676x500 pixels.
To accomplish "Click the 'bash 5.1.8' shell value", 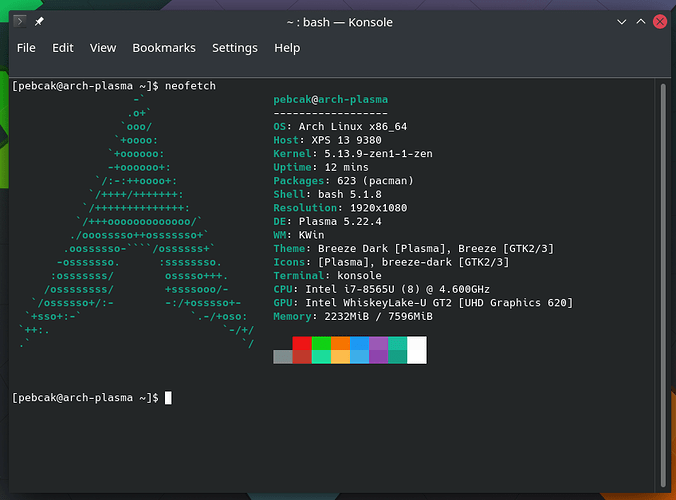I will pyautogui.click(x=350, y=194).
